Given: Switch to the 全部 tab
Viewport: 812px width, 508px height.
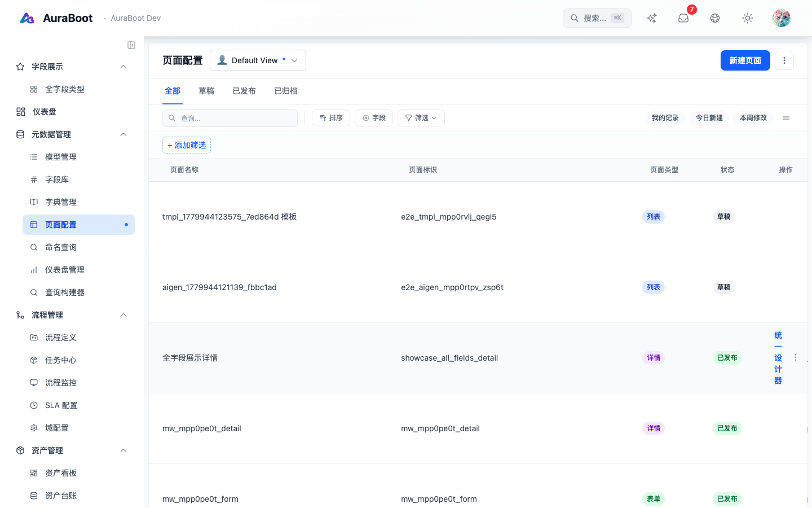Looking at the screenshot, I should (x=173, y=91).
